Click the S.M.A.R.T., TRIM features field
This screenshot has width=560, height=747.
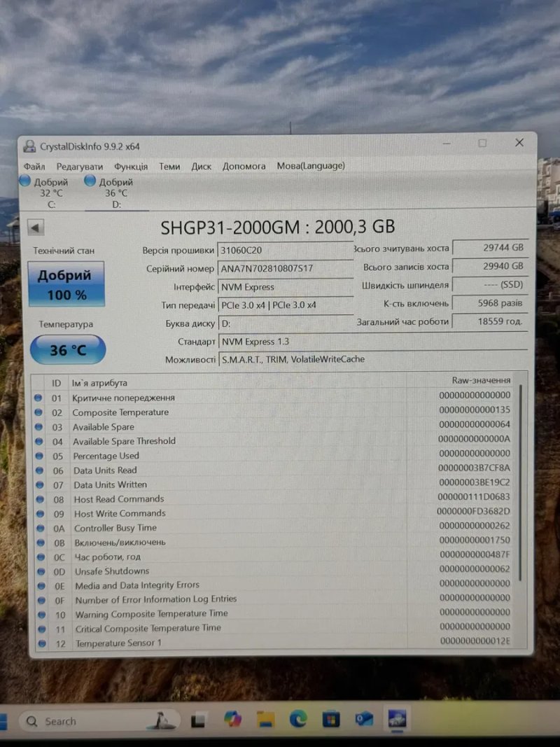pos(373,359)
